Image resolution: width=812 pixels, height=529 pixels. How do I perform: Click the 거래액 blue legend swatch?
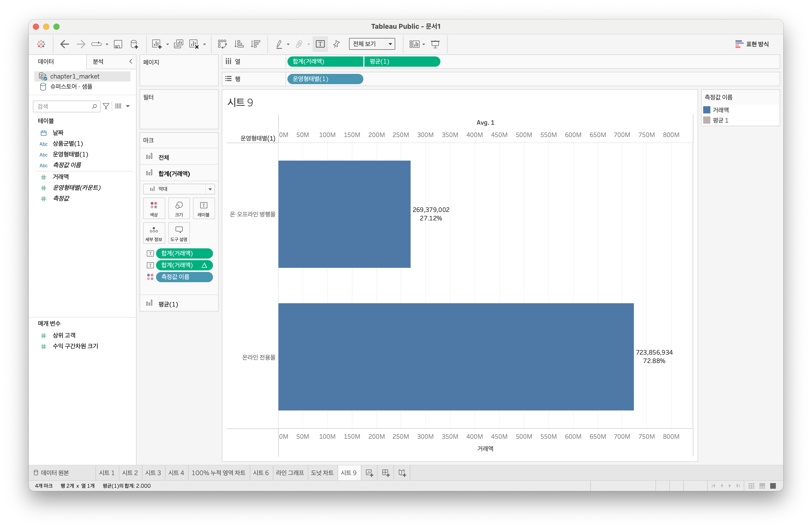point(707,110)
